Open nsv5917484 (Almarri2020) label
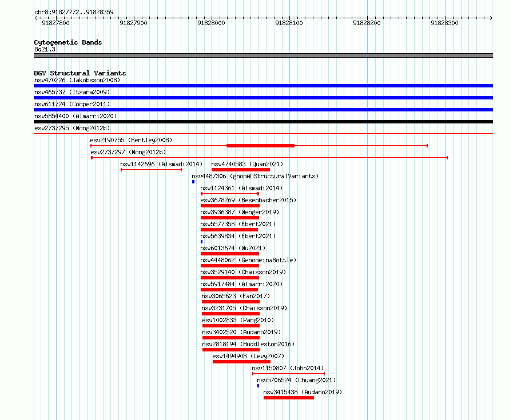Screen dimensions: 509x420 point(241,284)
